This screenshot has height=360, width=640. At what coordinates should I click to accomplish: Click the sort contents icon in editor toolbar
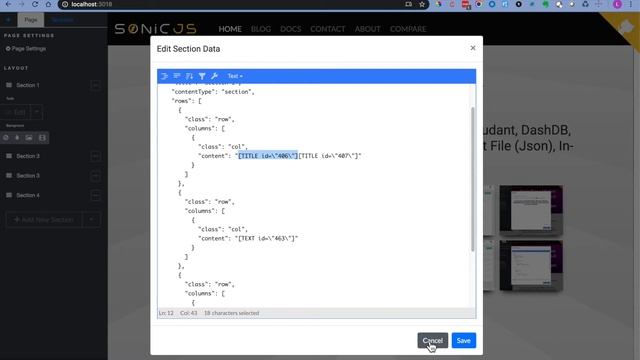[189, 76]
